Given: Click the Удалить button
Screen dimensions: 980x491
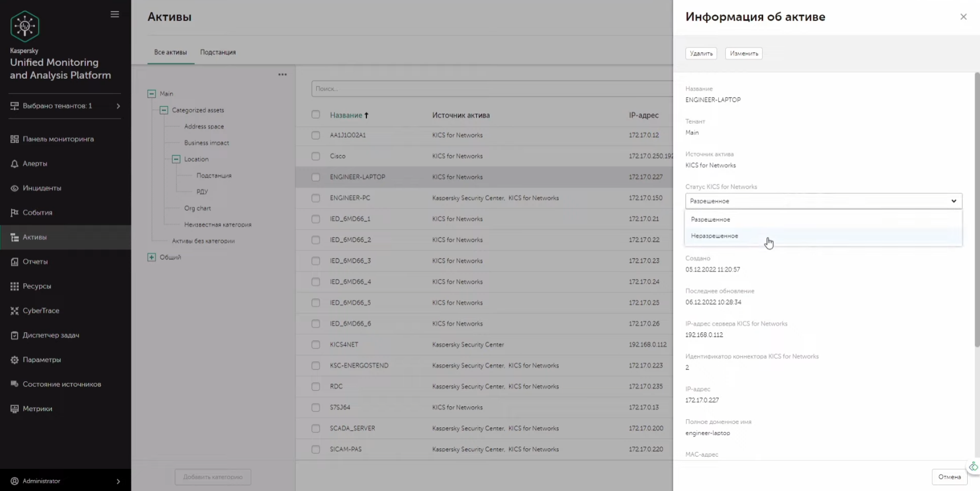Looking at the screenshot, I should tap(701, 54).
